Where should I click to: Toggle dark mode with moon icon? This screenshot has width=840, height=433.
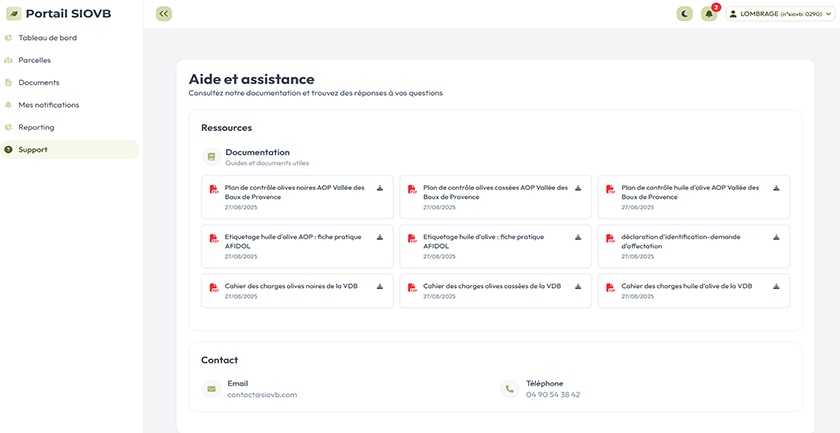684,14
